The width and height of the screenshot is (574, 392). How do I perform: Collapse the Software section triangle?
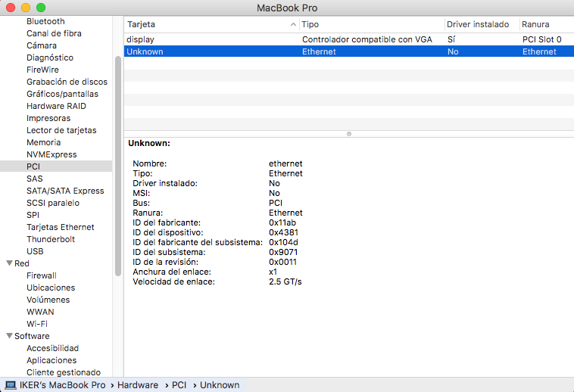10,336
